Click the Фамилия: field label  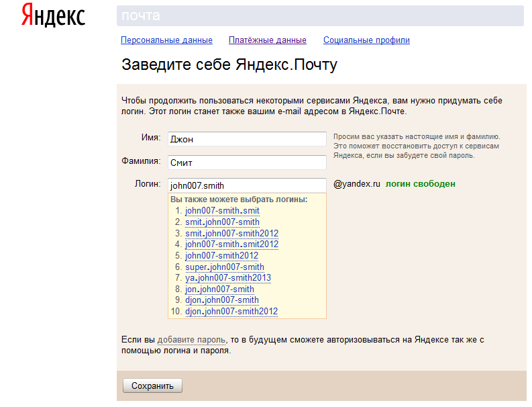point(141,161)
